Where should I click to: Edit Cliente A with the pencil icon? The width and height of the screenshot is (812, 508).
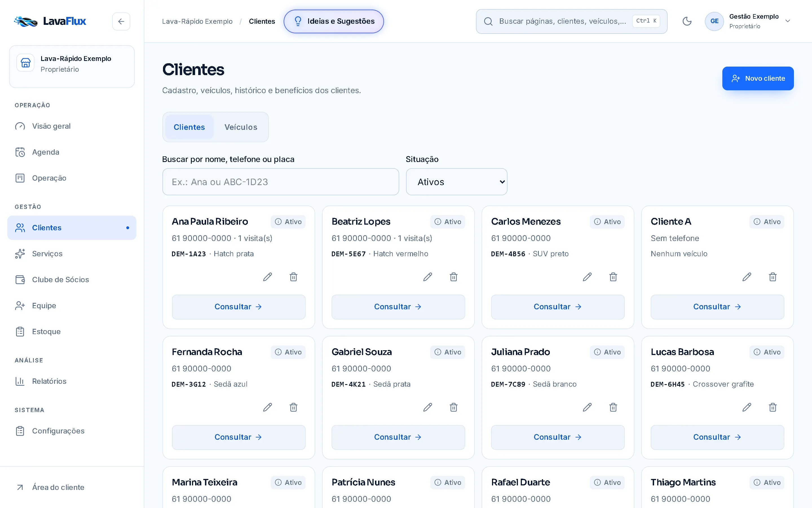[747, 277]
